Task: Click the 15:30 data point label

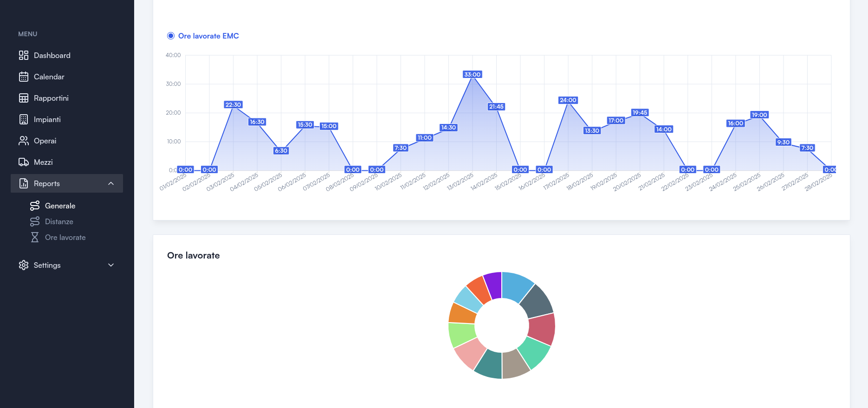Action: tap(305, 124)
